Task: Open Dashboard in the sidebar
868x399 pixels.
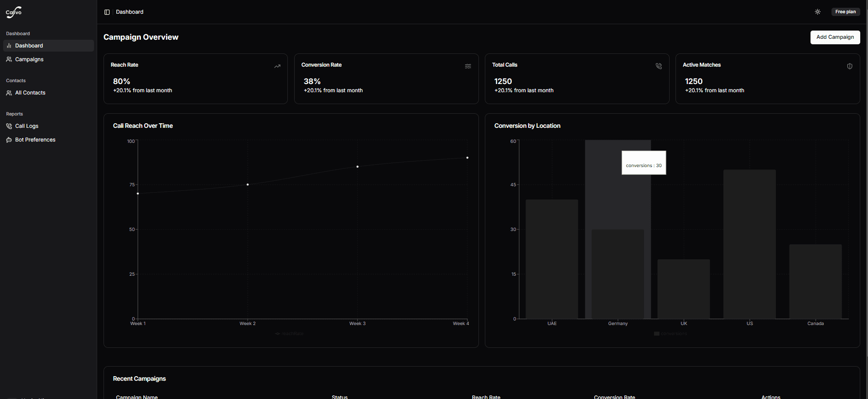Action: [x=48, y=46]
